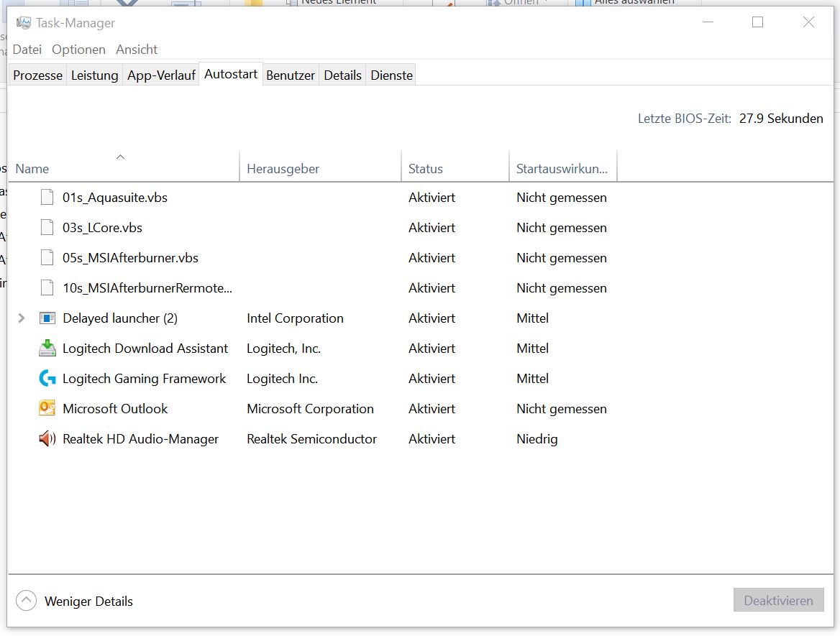Viewport: 840px width, 636px height.
Task: Click the Microsoft Outlook icon
Action: pyautogui.click(x=47, y=408)
